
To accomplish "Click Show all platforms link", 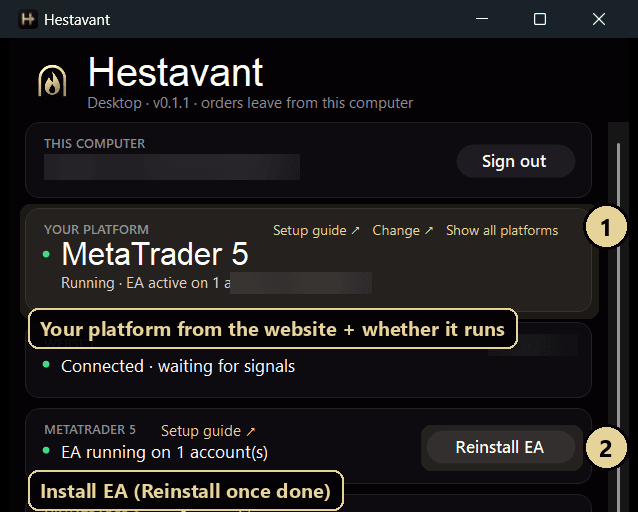I will [x=502, y=230].
